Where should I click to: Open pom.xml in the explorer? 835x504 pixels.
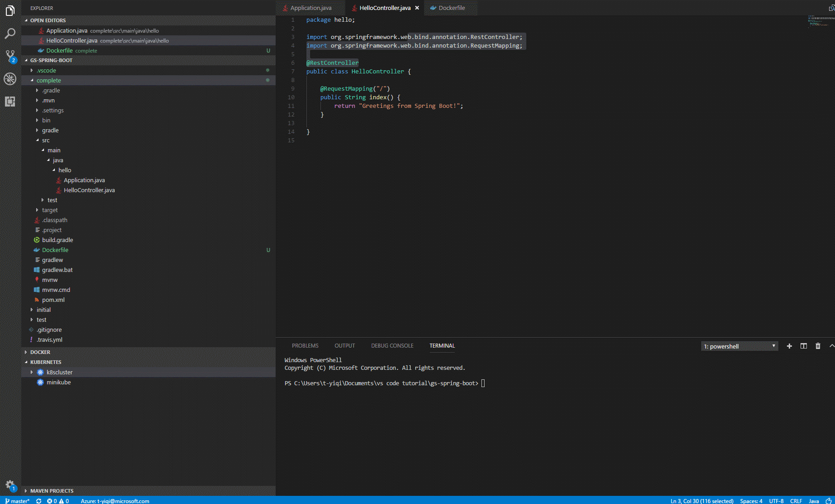pos(53,300)
